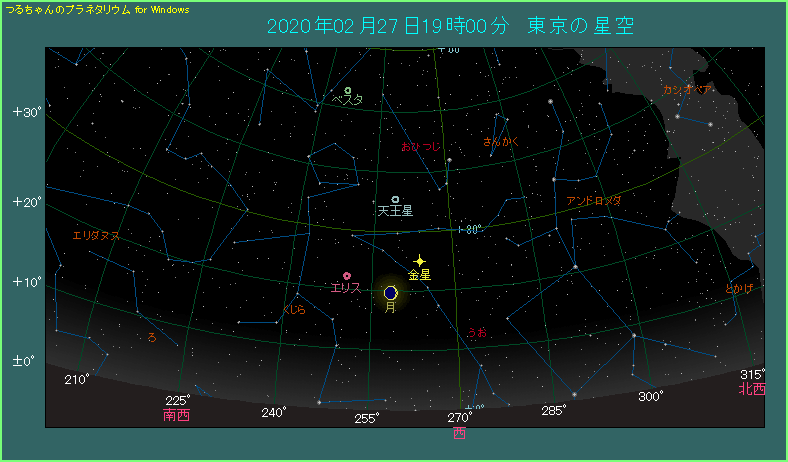Select the おひつじ constellation label

tap(419, 147)
